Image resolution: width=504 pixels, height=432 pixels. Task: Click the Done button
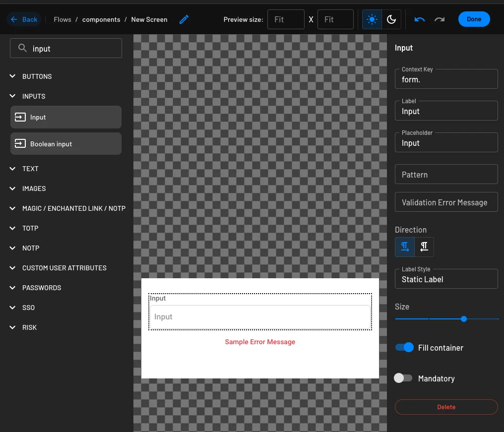click(474, 19)
